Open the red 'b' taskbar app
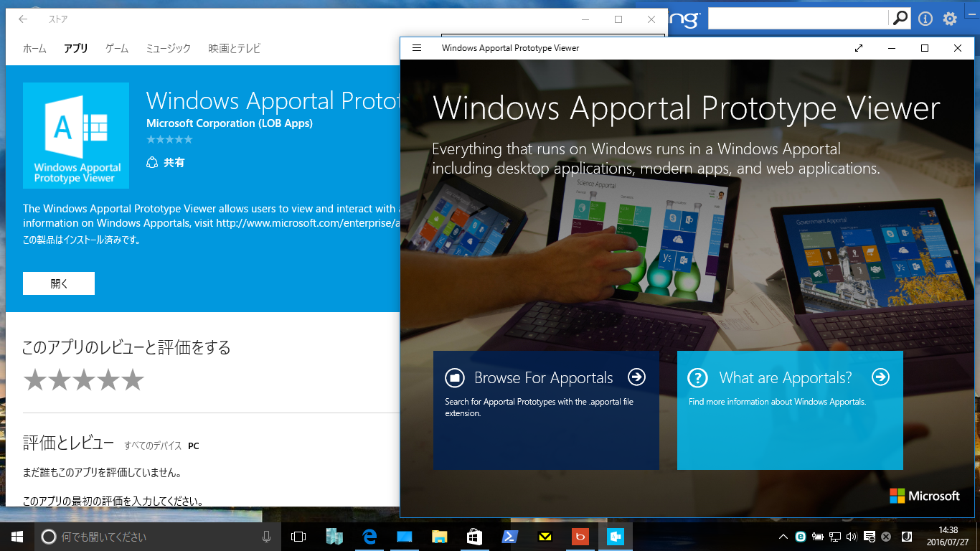The image size is (980, 551). coord(580,537)
